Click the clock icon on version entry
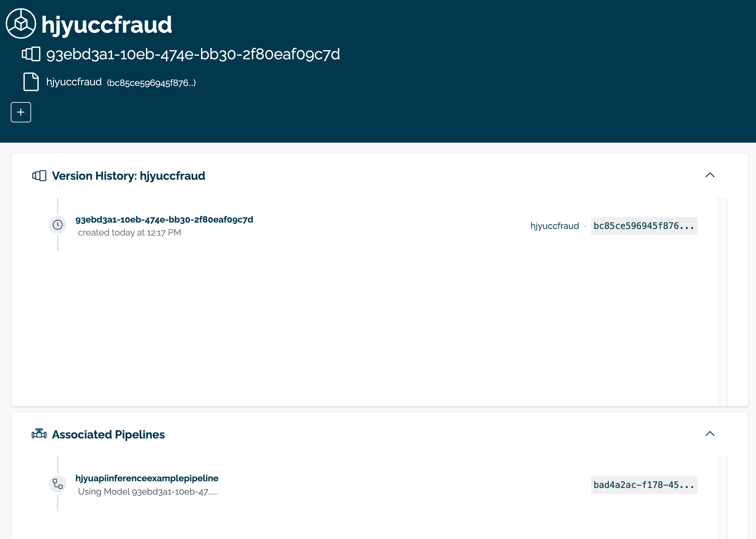Screen dimensions: 756x539 58,225
